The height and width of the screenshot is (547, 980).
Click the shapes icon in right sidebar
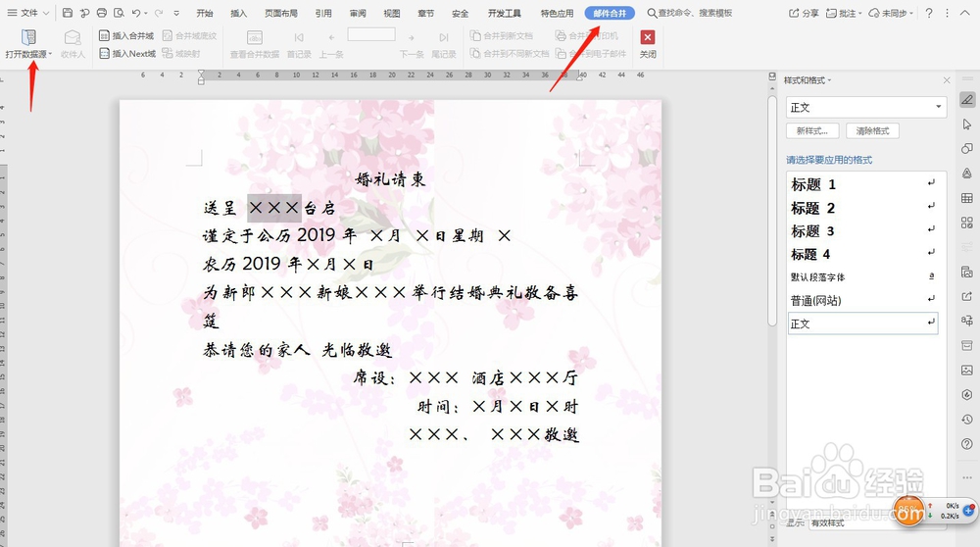tap(967, 149)
